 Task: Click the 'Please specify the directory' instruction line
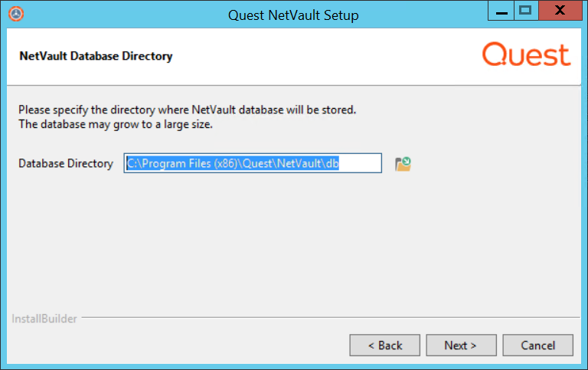coord(188,110)
